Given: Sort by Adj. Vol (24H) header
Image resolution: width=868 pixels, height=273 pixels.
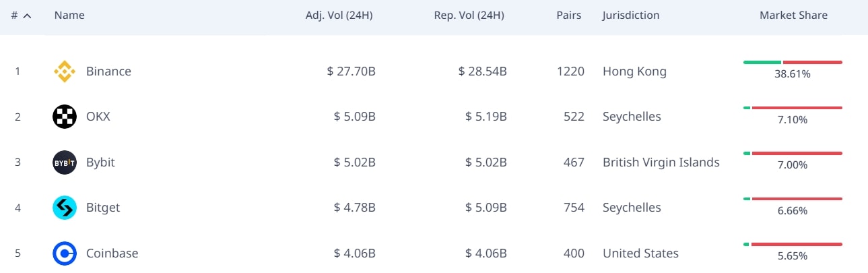Looking at the screenshot, I should pyautogui.click(x=340, y=16).
